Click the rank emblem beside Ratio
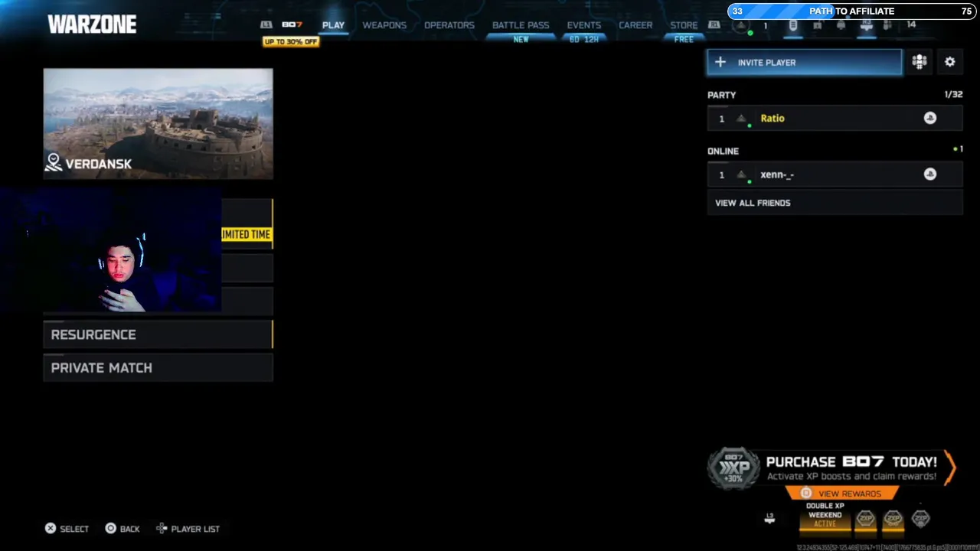 pyautogui.click(x=741, y=119)
